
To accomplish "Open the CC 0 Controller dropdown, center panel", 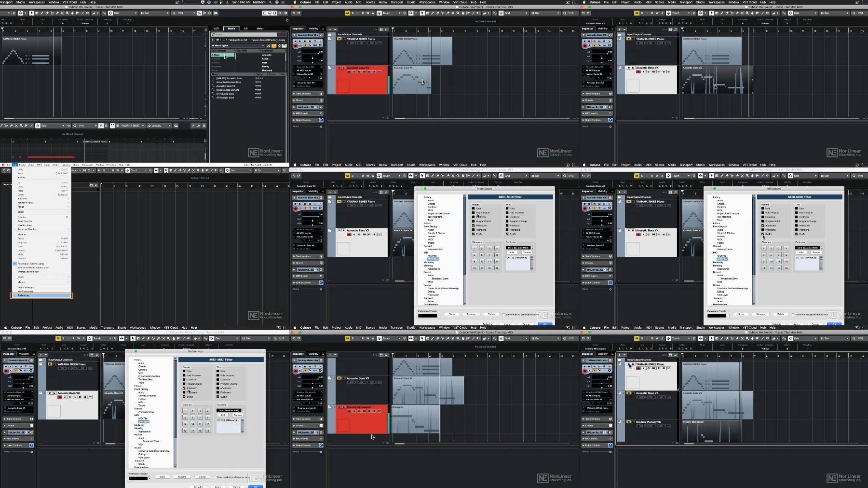I will [518, 248].
